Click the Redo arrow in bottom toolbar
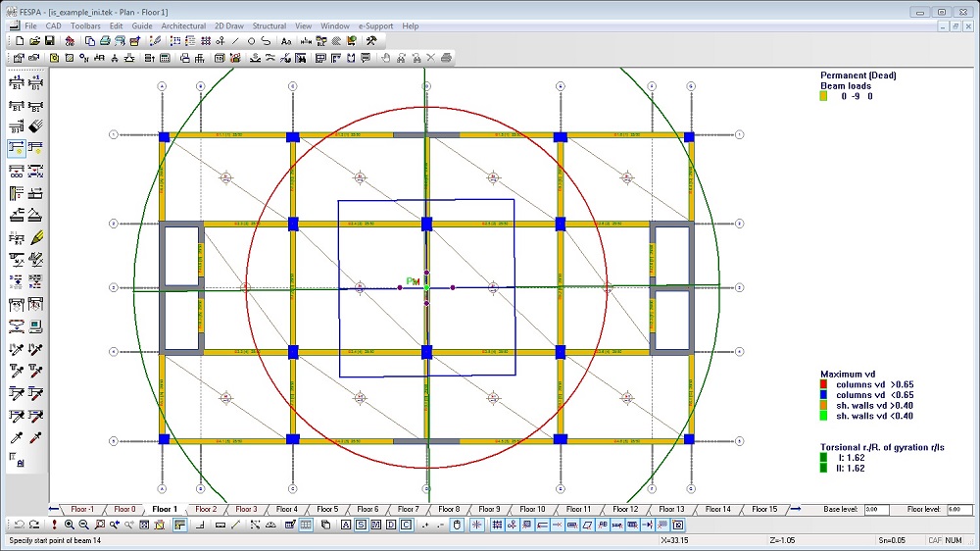This screenshot has width=980, height=551. (33, 525)
